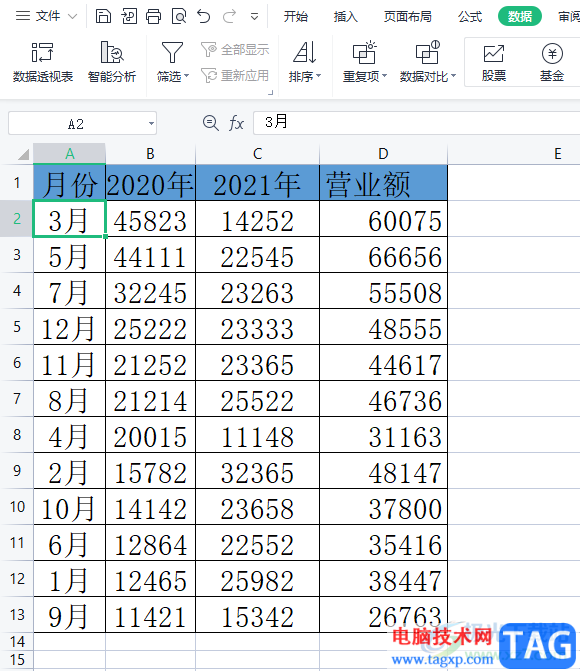
Task: Switch to the 开始 tab
Action: coord(295,17)
